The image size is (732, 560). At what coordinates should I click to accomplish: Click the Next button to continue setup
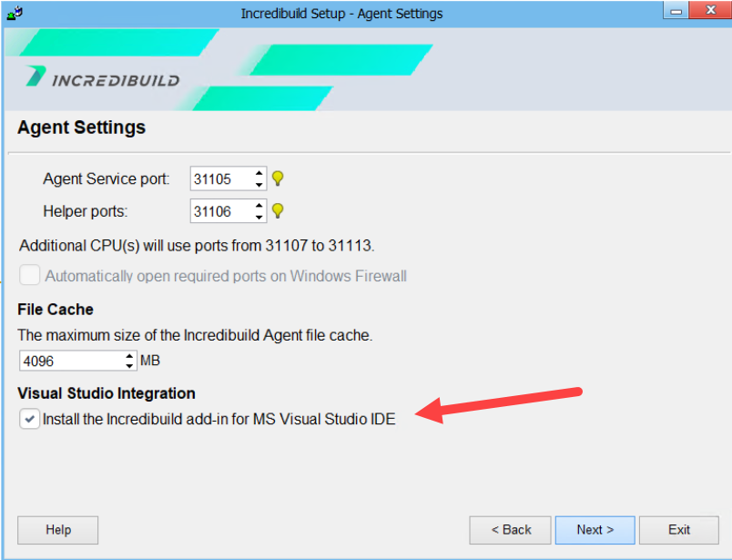point(595,530)
